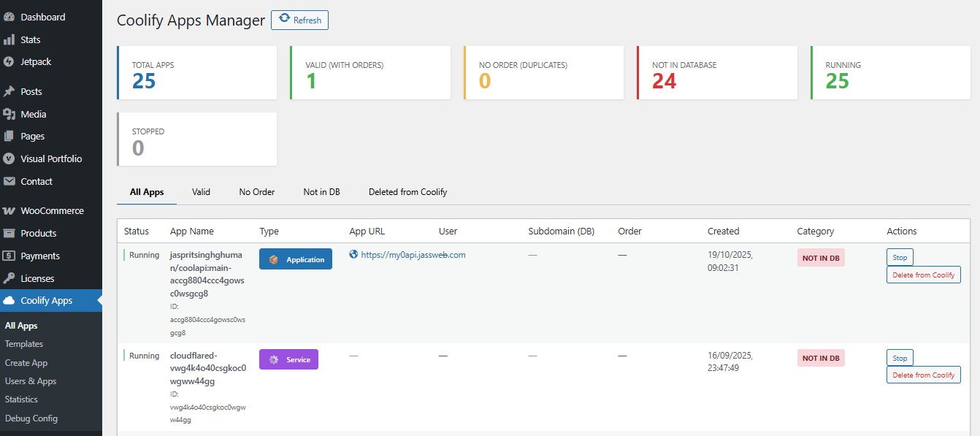
Task: Click the Media icon in sidebar
Action: [x=9, y=114]
